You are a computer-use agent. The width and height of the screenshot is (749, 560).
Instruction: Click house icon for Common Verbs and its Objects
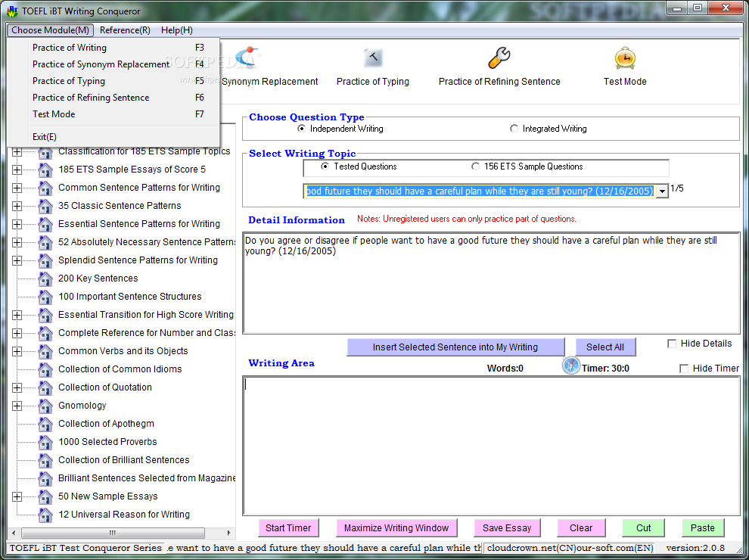click(45, 351)
